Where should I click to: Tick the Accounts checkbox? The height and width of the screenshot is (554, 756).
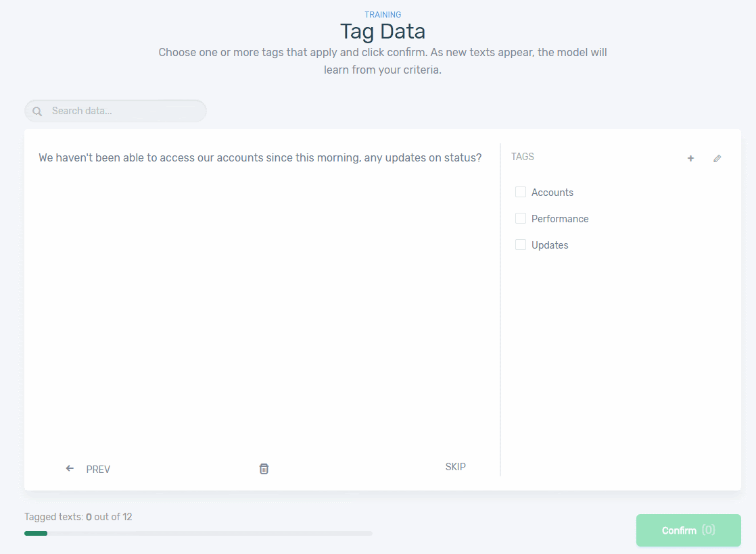click(521, 192)
